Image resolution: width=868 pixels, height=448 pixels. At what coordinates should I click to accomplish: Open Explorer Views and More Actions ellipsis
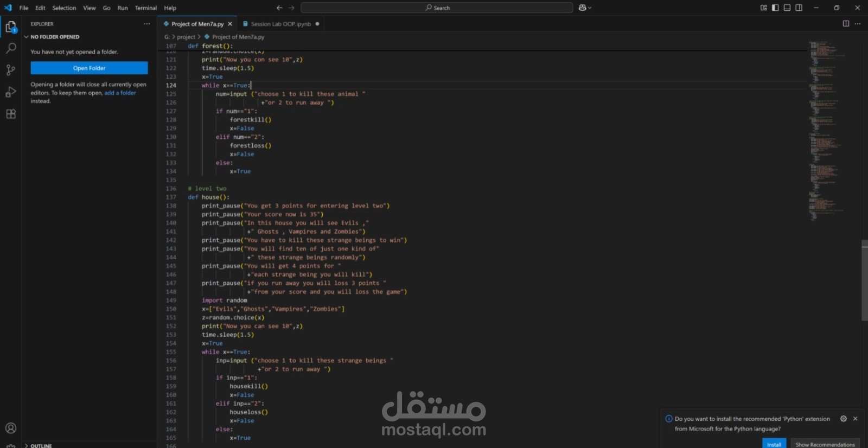(x=147, y=24)
